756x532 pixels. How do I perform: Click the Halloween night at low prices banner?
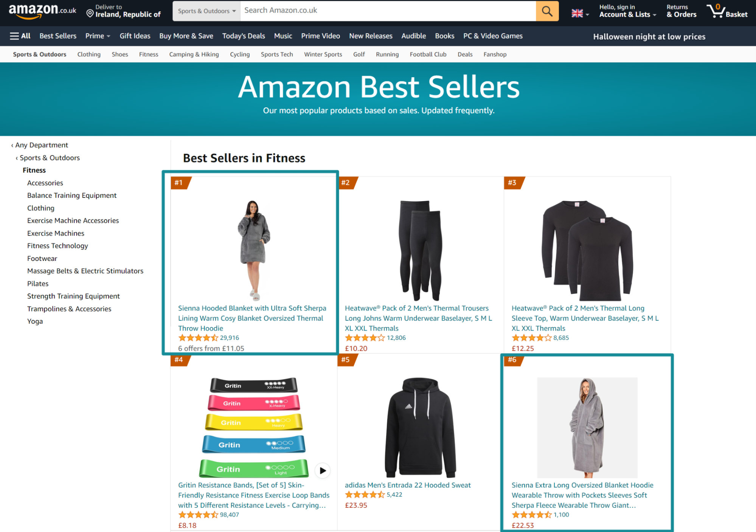(649, 36)
